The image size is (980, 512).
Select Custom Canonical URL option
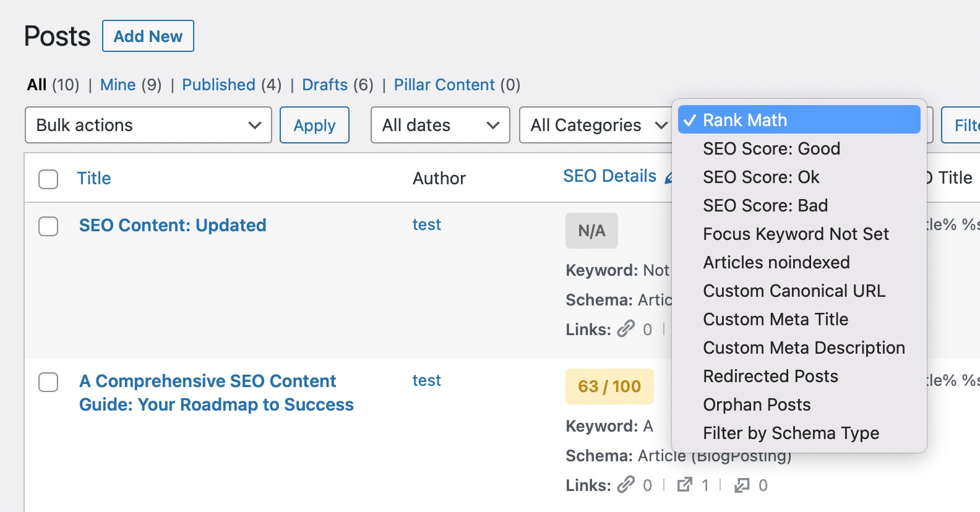pos(799,291)
